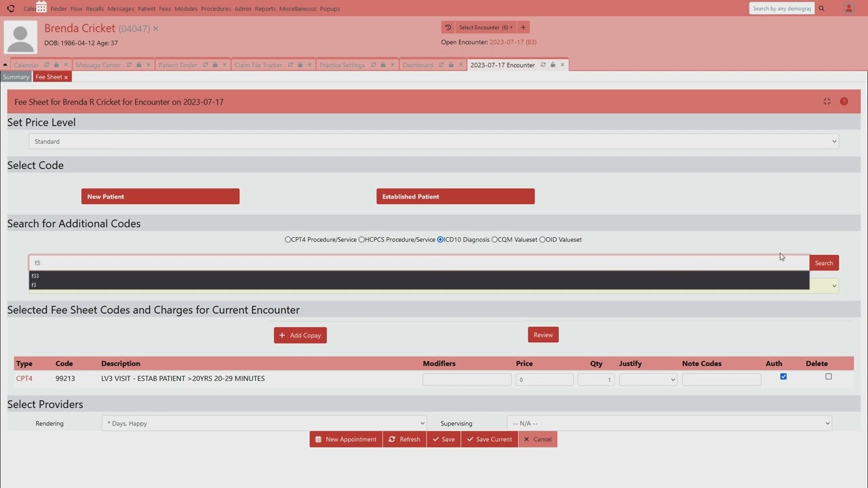Open the Miscellaneous menu
Screen dimensions: 868x488
click(298, 9)
